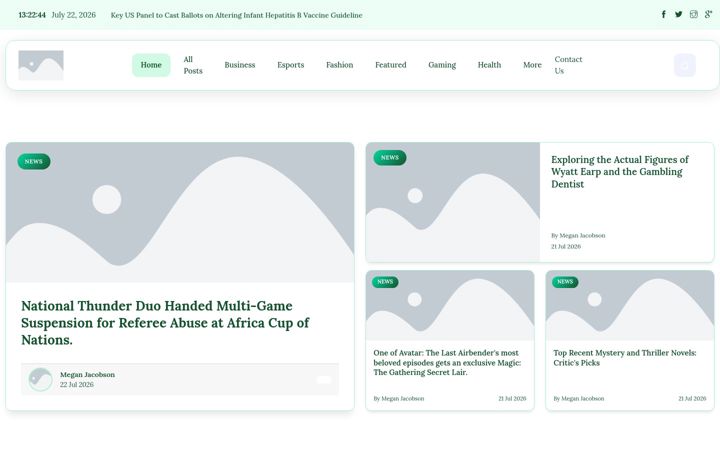This screenshot has width=720, height=450.
Task: Click 21 Jul 2026 date on Mystery Novels card
Action: [692, 399]
